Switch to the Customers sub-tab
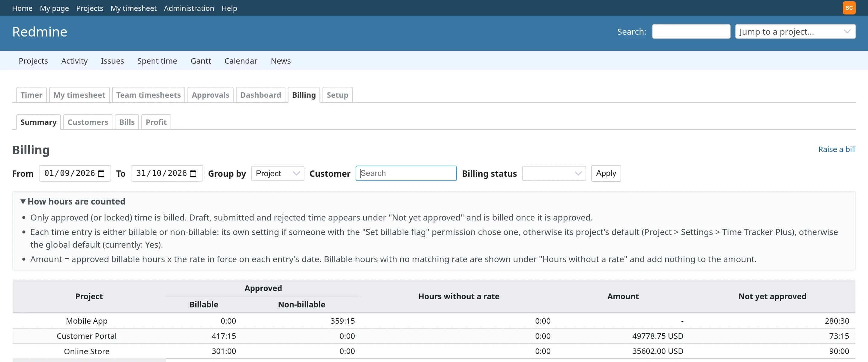868x362 pixels. click(88, 122)
